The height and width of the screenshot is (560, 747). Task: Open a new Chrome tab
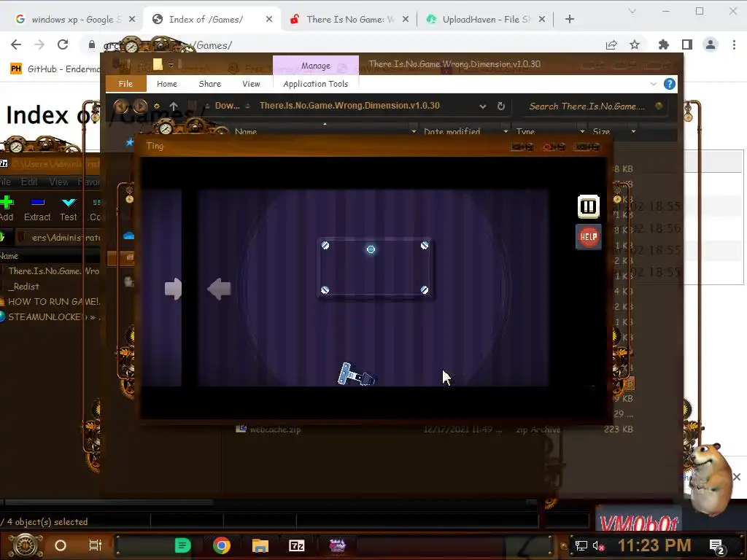(569, 19)
